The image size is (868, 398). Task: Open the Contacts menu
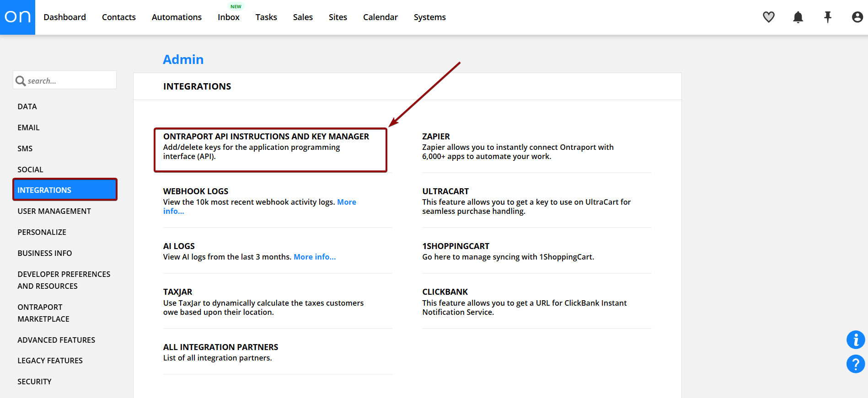(x=118, y=17)
